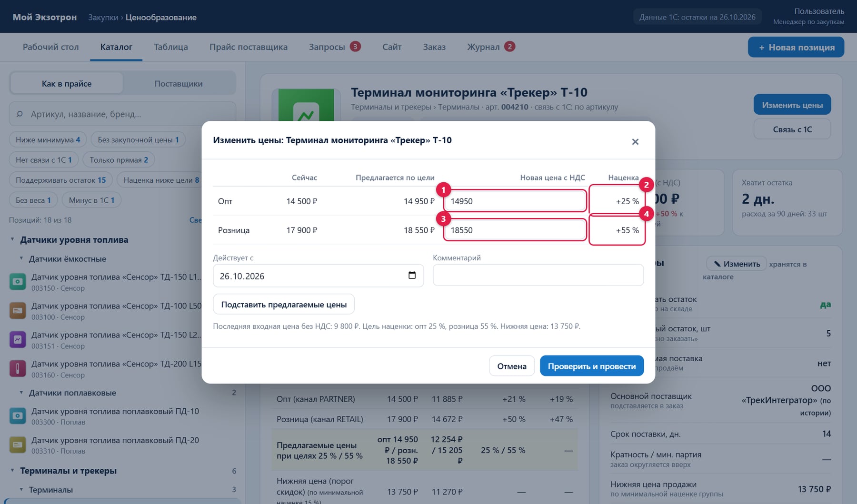This screenshot has height=504, width=857.
Task: Click icon of ТД-200 L15 sensor item
Action: tap(18, 369)
